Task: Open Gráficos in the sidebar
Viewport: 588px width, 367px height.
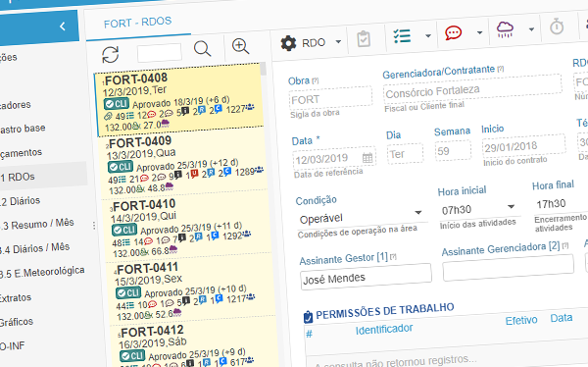Action: (17, 322)
